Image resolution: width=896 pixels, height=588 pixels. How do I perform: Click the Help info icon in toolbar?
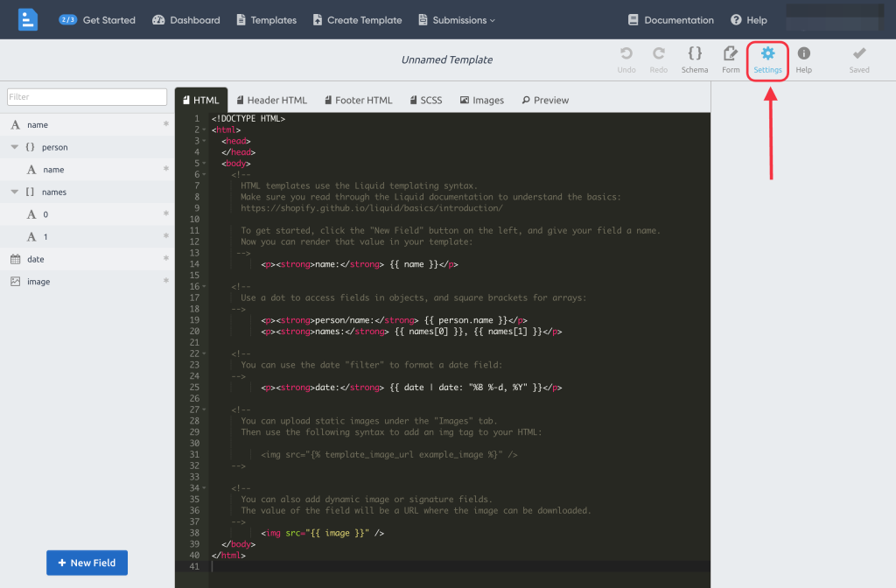[803, 59]
